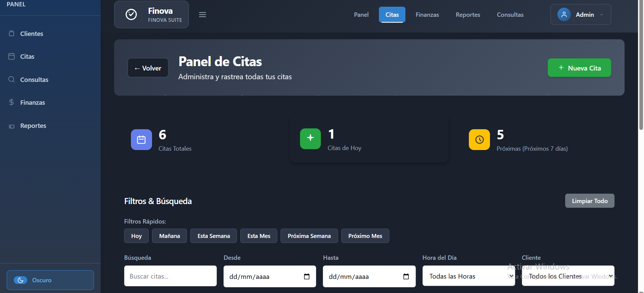Image resolution: width=644 pixels, height=293 pixels.
Task: Click the green plus Citas de Hoy icon
Action: click(x=310, y=139)
